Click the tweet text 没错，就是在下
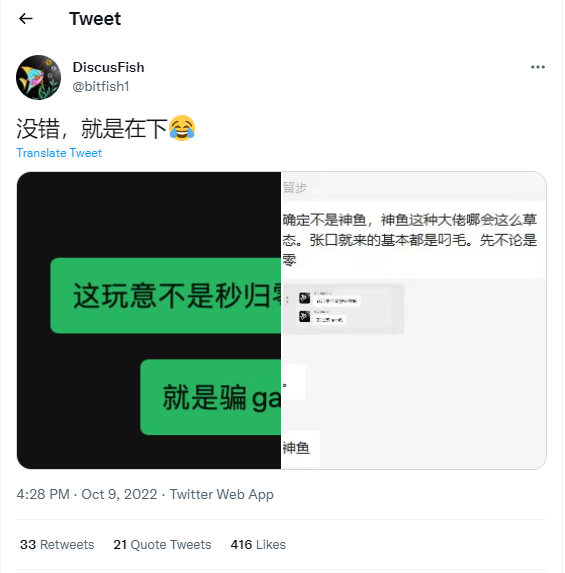 click(92, 128)
